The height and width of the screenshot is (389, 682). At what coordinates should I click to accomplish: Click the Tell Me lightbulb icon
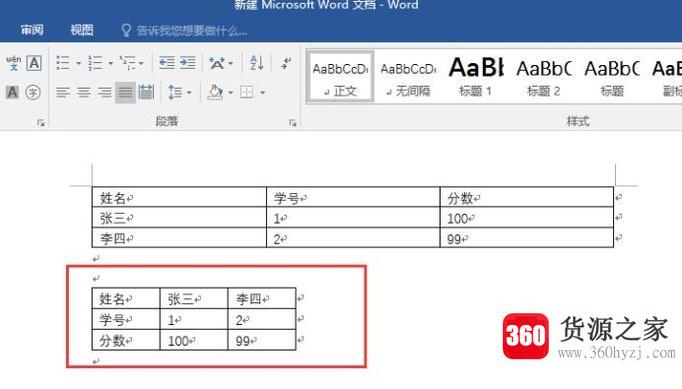(x=126, y=30)
